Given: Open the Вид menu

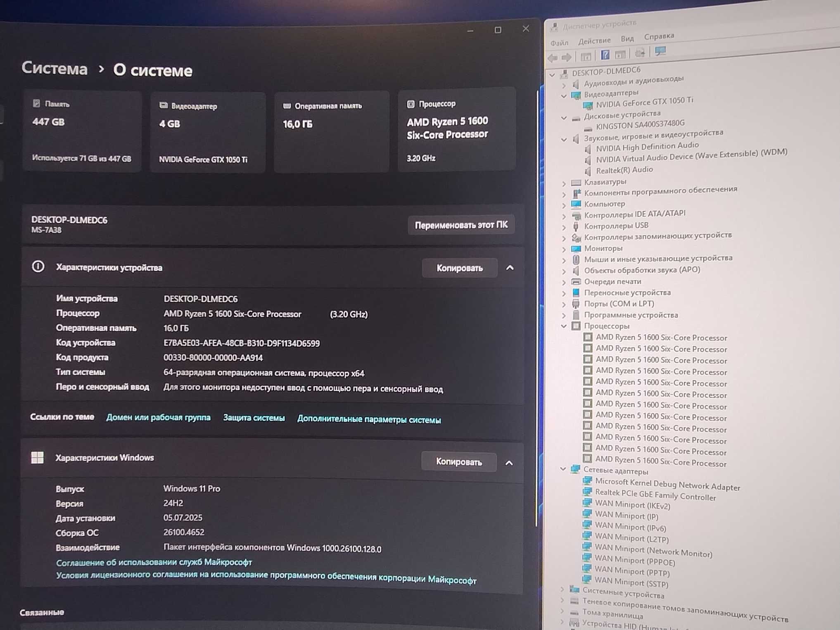Looking at the screenshot, I should (x=627, y=39).
